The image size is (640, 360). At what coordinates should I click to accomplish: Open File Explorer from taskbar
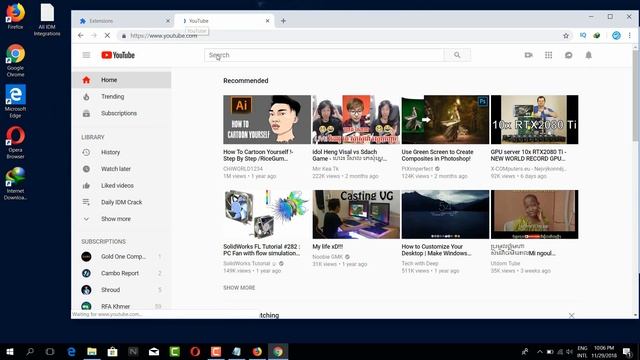pos(92,351)
